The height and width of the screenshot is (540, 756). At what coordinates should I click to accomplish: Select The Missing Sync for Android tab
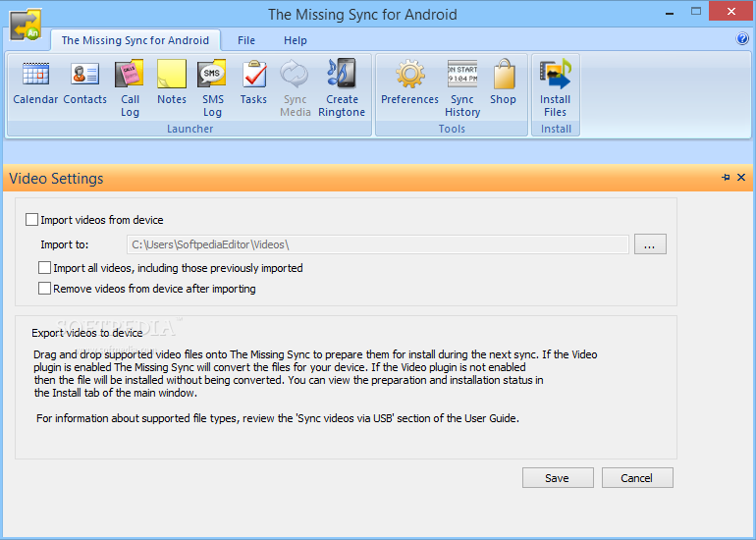(x=135, y=40)
